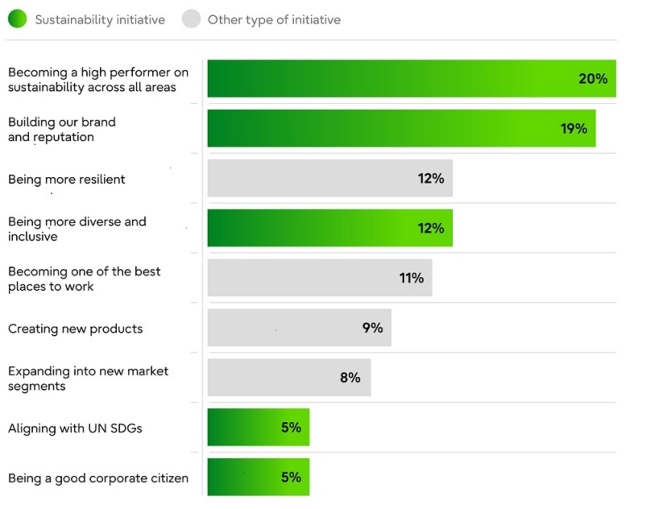Click the Building our brand and reputation label
Image resolution: width=650 pixels, height=509 pixels.
point(62,129)
